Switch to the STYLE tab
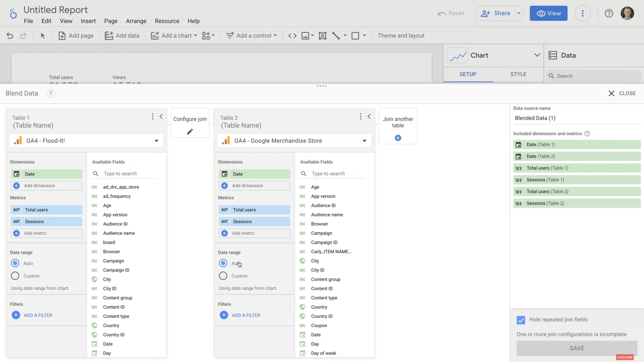 (x=518, y=74)
